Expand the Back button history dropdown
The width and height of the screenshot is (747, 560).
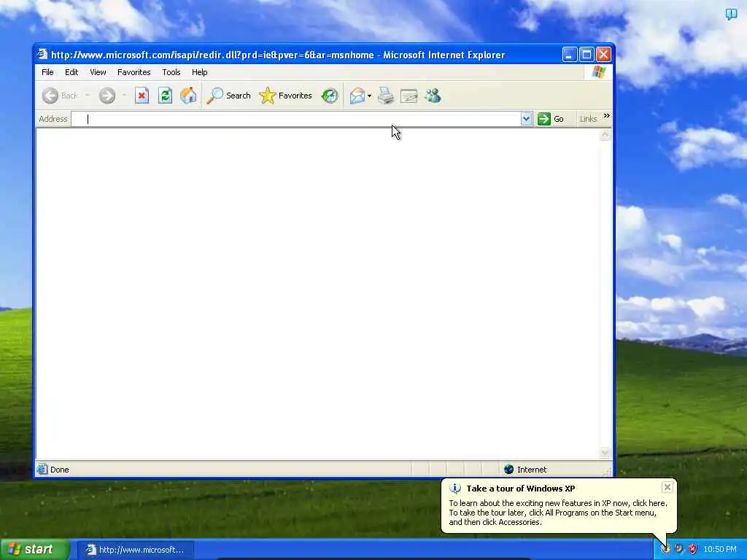click(x=88, y=96)
